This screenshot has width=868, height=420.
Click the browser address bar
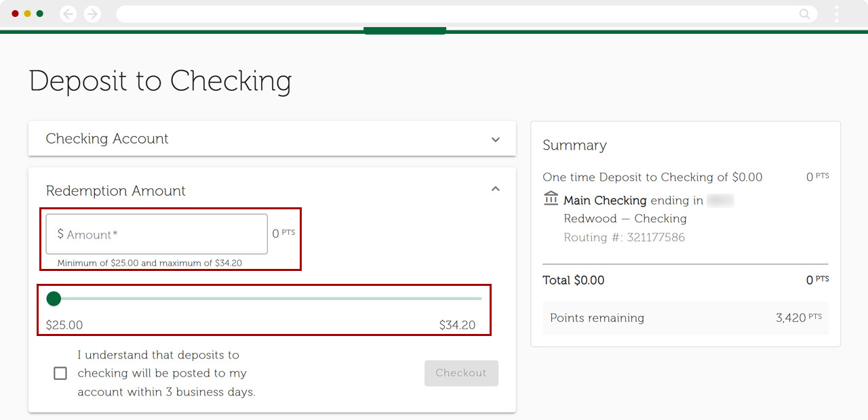pyautogui.click(x=454, y=14)
